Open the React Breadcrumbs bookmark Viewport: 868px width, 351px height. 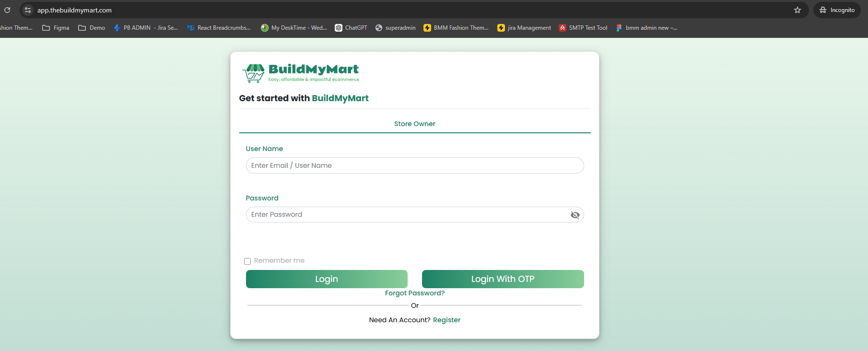coord(219,28)
